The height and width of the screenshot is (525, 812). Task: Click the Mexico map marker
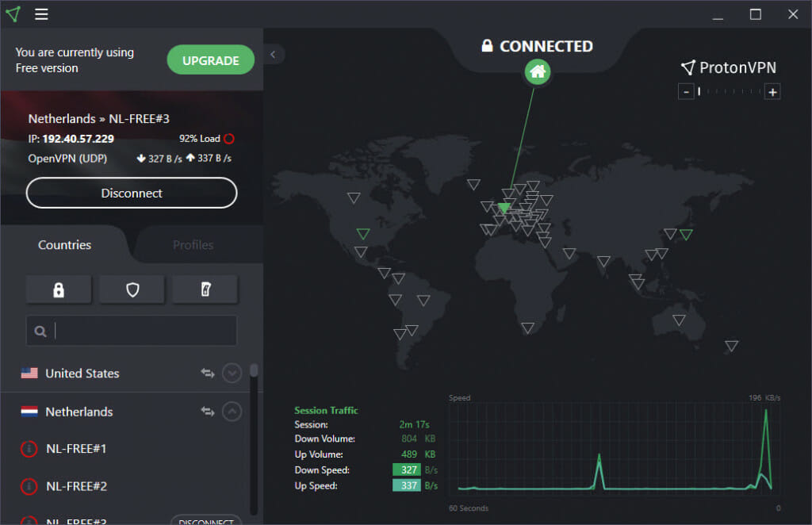coord(361,251)
